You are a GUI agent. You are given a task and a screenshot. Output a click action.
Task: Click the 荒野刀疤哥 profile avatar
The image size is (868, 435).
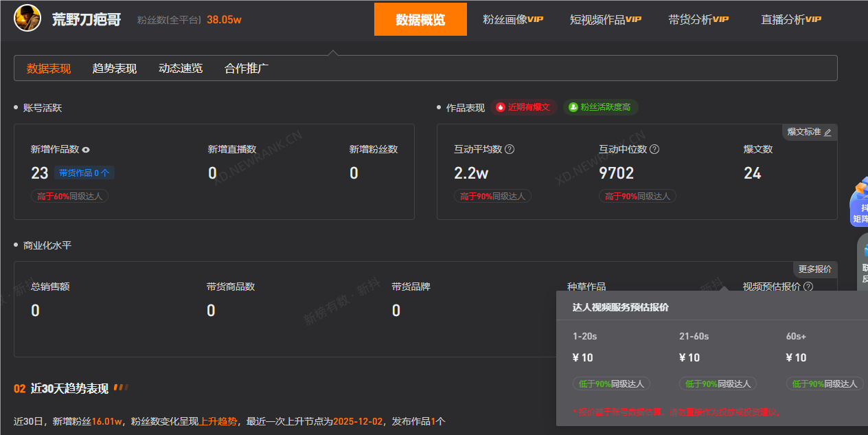tap(27, 19)
